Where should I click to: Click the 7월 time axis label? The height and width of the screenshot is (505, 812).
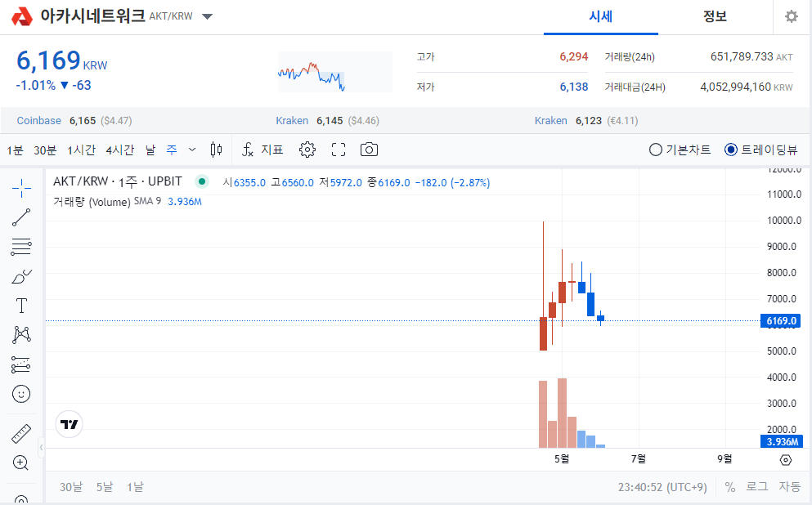pos(639,459)
